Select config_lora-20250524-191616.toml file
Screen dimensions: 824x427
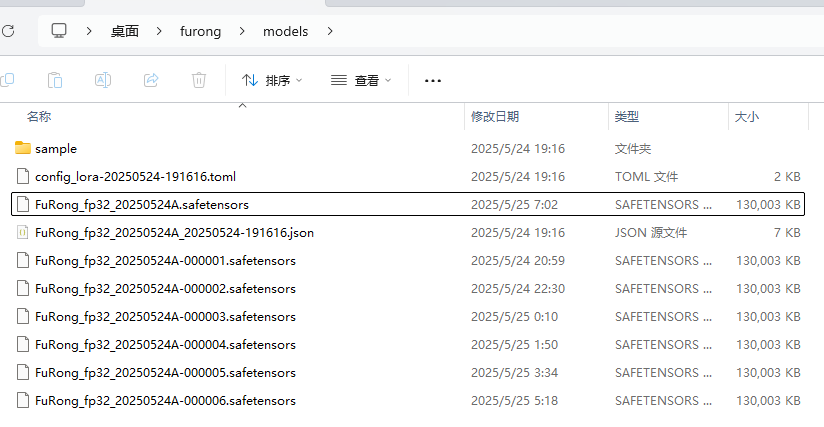[121, 176]
